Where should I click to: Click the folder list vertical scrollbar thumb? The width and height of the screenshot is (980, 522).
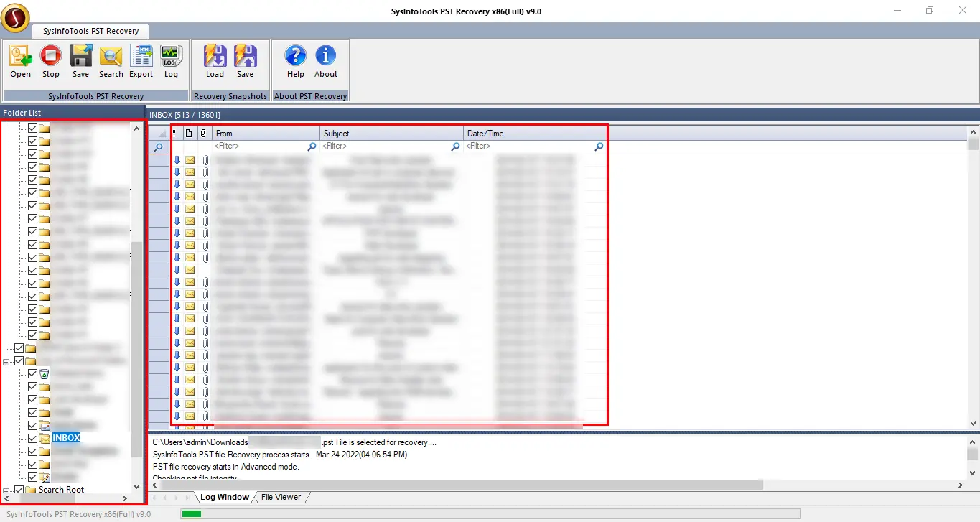click(136, 350)
